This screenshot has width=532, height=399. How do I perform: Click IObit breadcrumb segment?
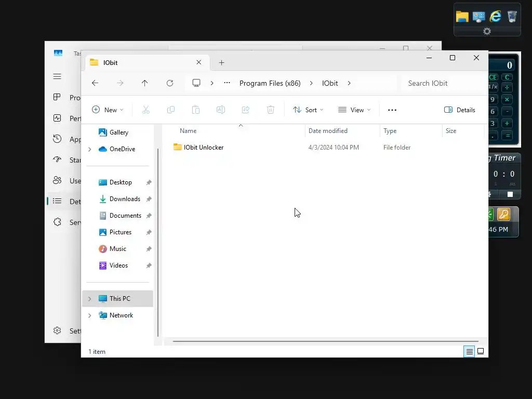click(330, 83)
